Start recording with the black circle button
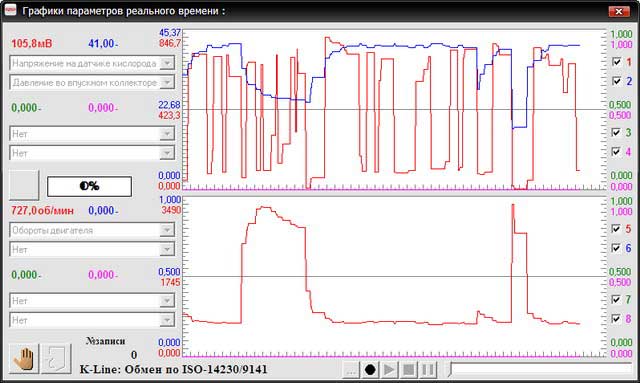This screenshot has height=383, width=640. 370,370
